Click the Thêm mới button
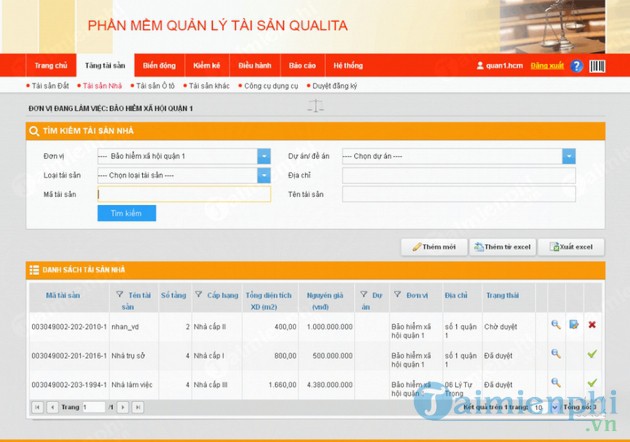Image resolution: width=630 pixels, height=442 pixels. [434, 247]
